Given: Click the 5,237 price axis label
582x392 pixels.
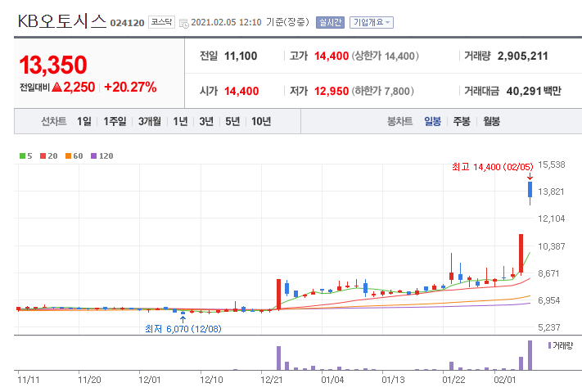Looking at the screenshot, I should tap(548, 327).
